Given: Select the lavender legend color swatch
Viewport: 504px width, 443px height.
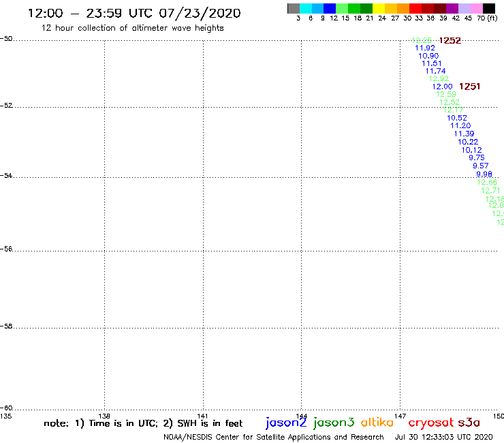Looking at the screenshot, I should pyautogui.click(x=464, y=8).
